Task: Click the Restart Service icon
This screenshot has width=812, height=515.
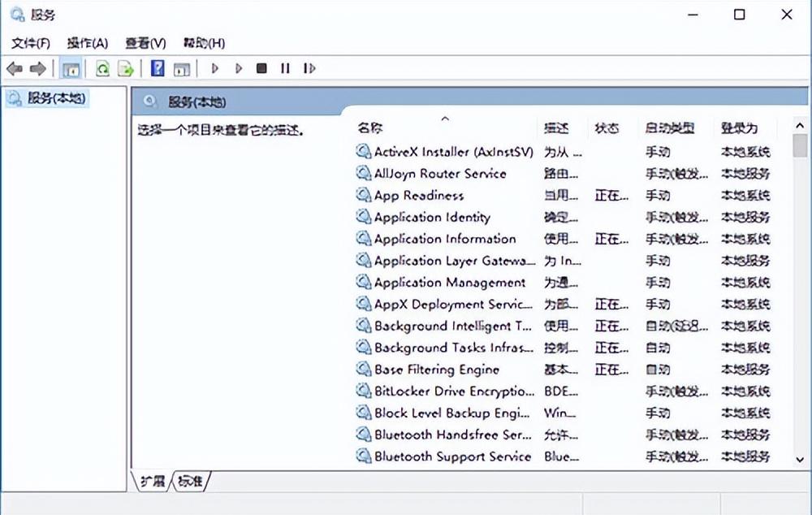Action: point(309,68)
